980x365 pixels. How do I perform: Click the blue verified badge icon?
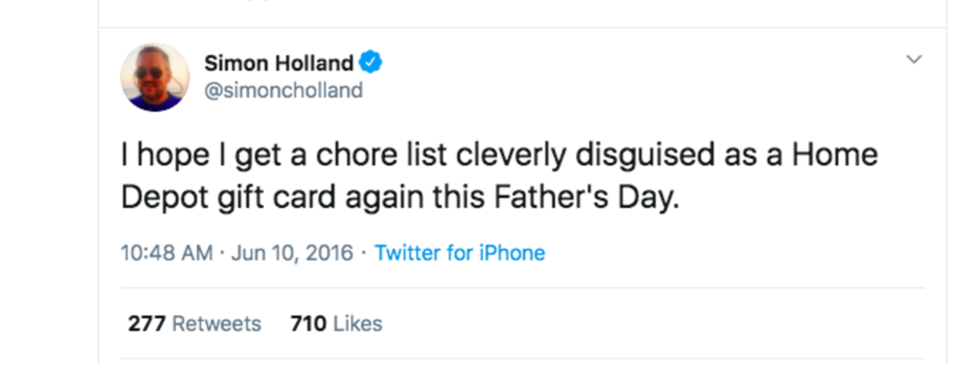[371, 62]
